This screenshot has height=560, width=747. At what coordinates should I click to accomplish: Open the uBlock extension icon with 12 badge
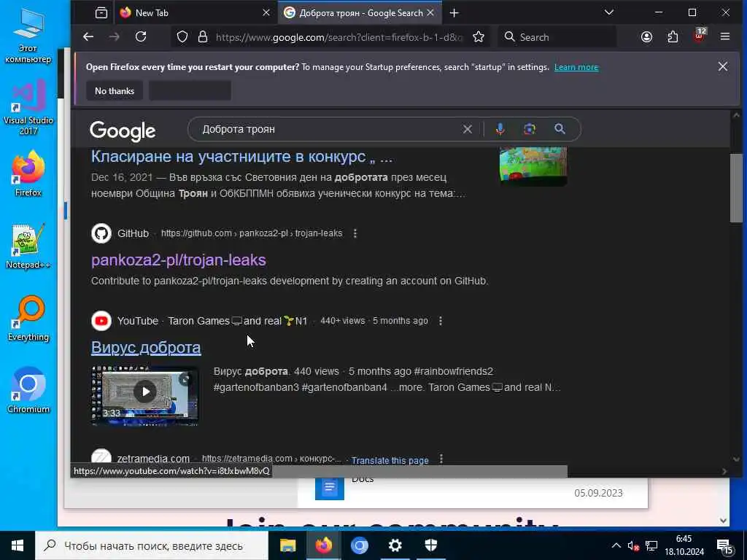coord(700,36)
